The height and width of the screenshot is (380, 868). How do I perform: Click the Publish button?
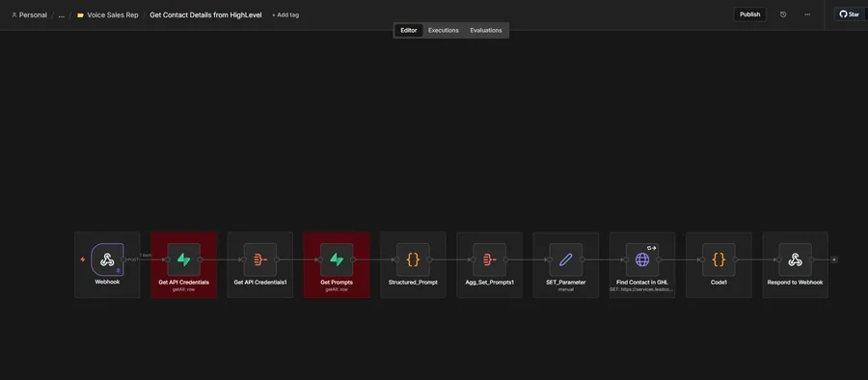(x=749, y=14)
